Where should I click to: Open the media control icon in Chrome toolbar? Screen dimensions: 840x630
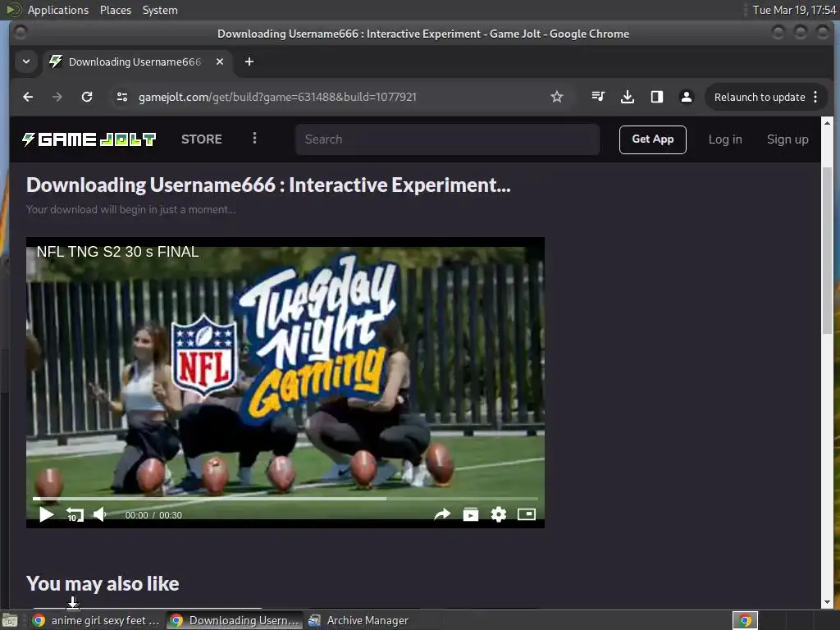pyautogui.click(x=598, y=97)
